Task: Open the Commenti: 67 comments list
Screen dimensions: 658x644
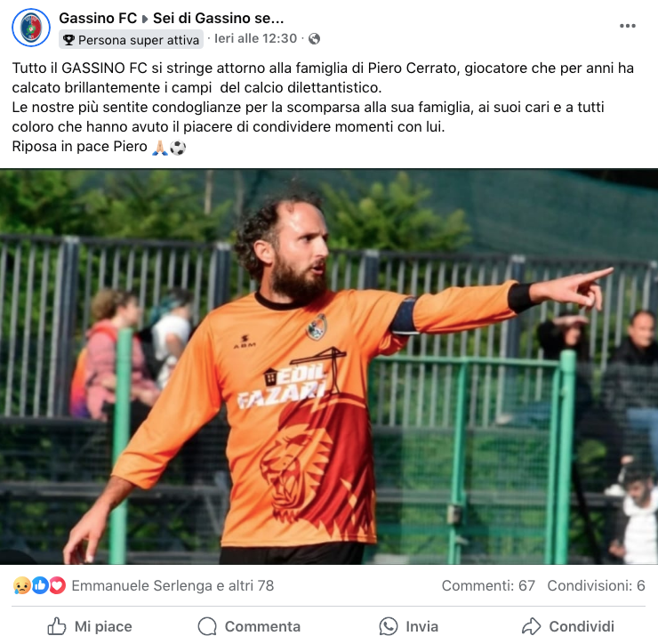Action: [488, 585]
